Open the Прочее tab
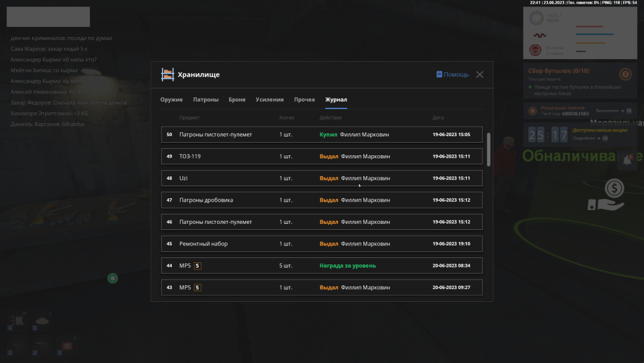The image size is (644, 363). point(304,100)
